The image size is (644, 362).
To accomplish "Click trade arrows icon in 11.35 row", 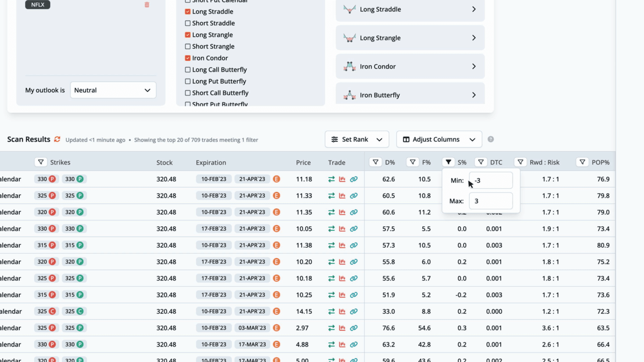I will tap(331, 212).
